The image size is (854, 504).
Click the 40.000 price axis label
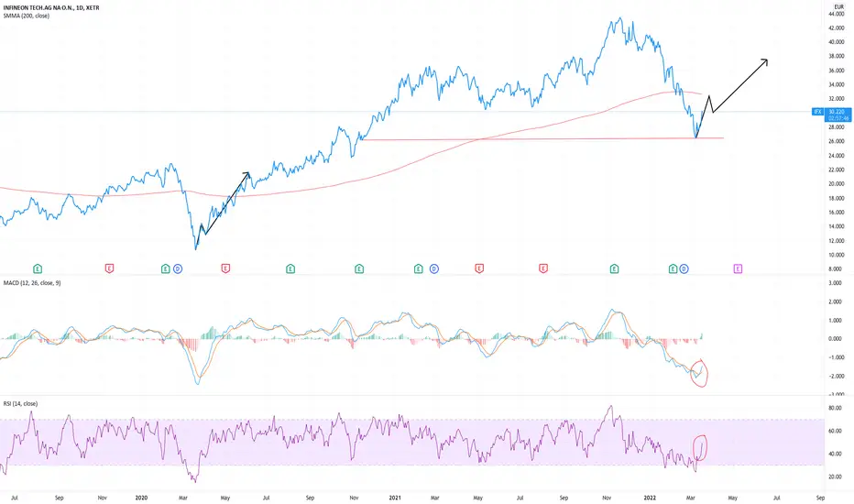click(837, 42)
